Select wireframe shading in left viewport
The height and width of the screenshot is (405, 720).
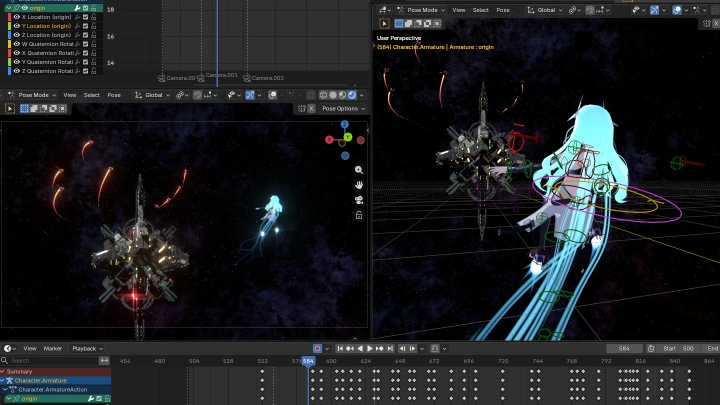[x=323, y=95]
